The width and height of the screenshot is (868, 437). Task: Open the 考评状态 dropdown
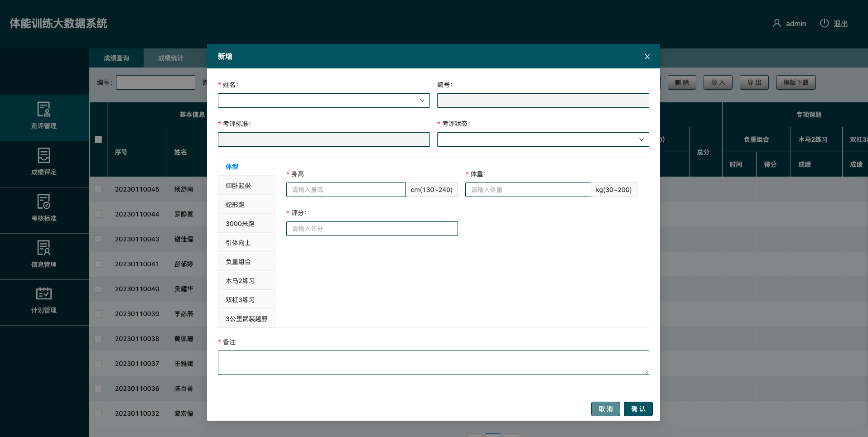[x=543, y=139]
